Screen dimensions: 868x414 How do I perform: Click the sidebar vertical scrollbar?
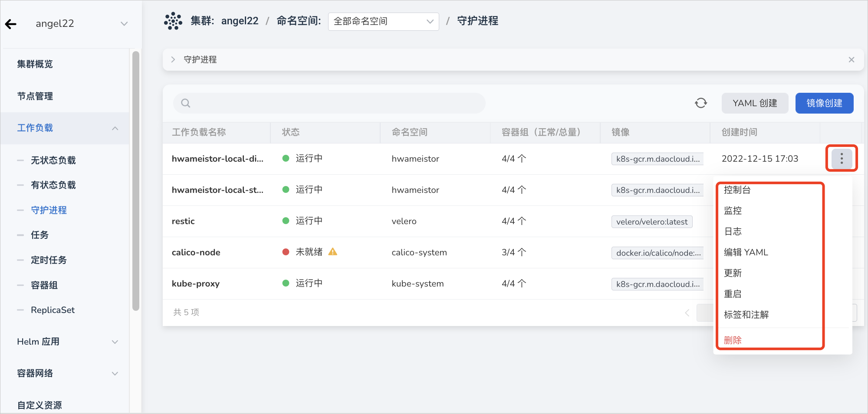(x=136, y=181)
